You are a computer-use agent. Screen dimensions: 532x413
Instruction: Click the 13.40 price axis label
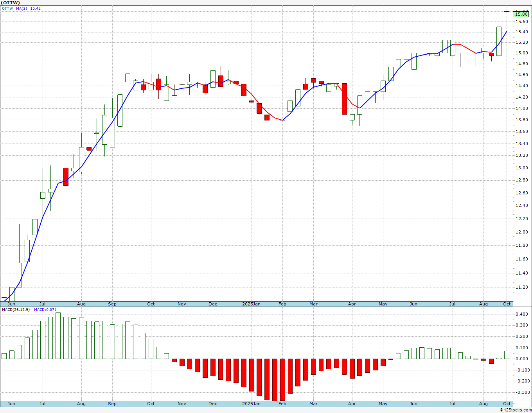pos(521,144)
